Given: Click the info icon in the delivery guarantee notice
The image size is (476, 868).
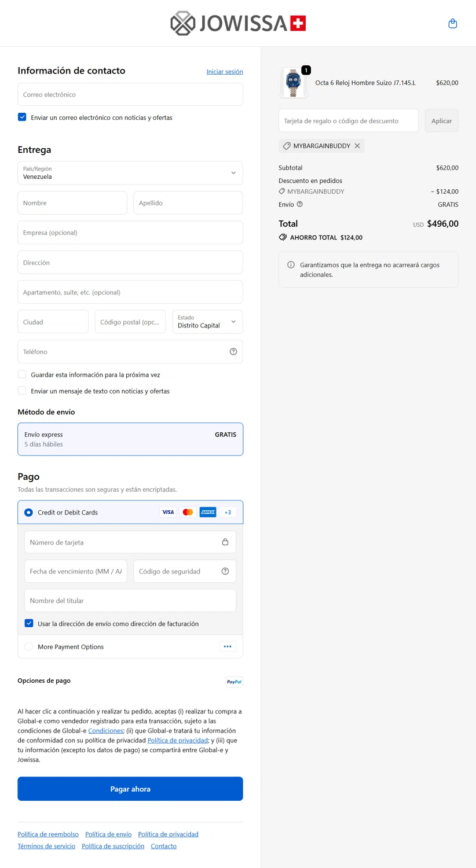Looking at the screenshot, I should point(291,265).
